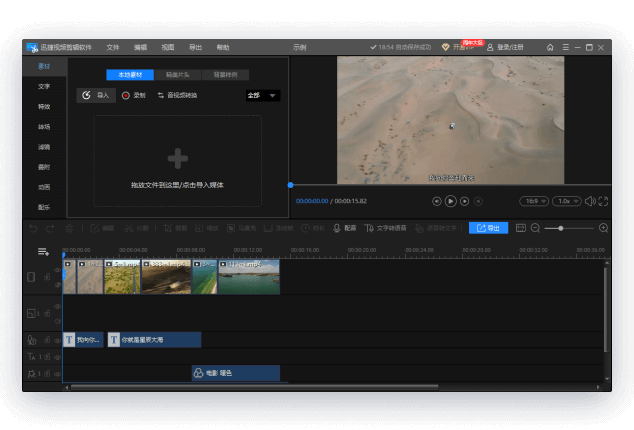Click the add track icon above tracks
The image size is (634, 430).
coord(43,252)
